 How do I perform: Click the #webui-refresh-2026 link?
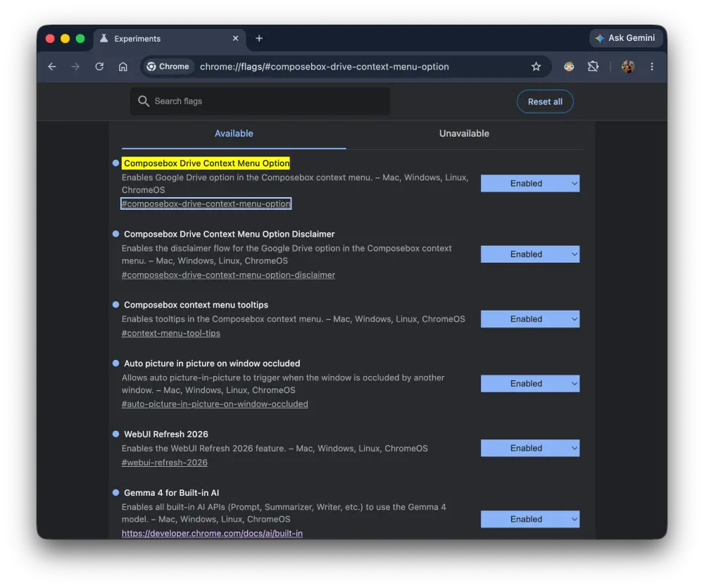pos(164,463)
